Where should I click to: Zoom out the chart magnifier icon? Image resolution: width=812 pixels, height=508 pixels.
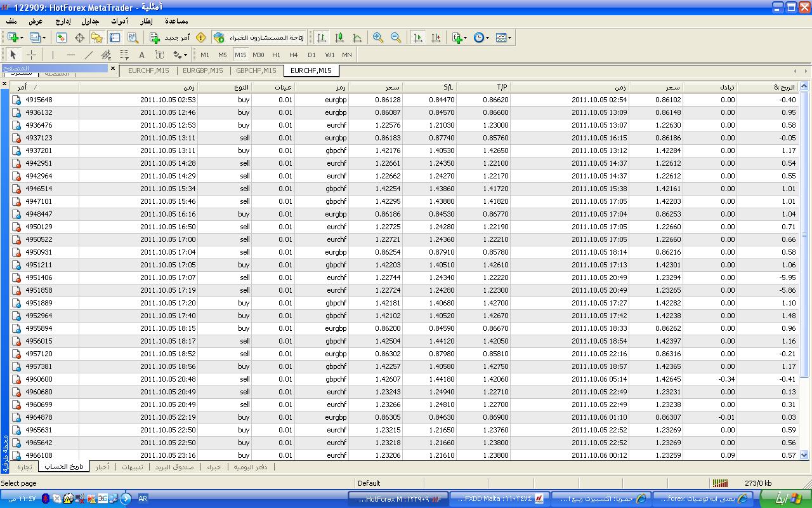[x=396, y=38]
